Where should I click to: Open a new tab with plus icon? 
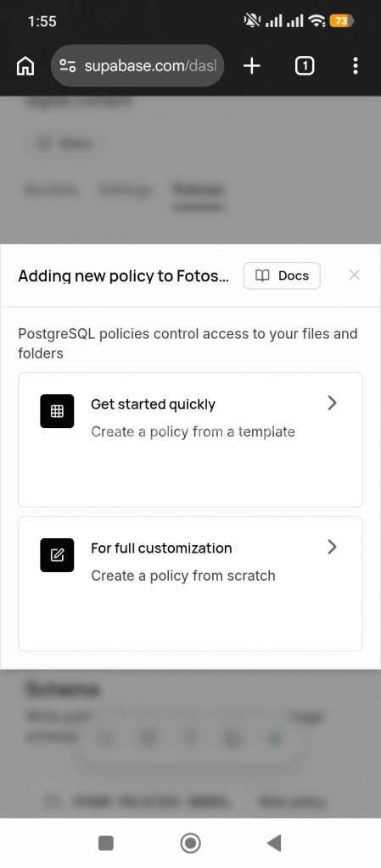coord(252,66)
